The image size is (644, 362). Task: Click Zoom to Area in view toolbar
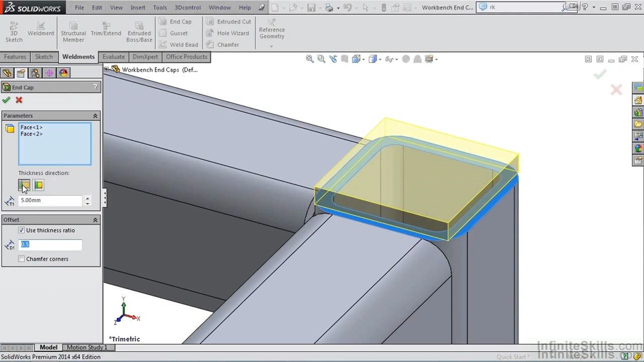(321, 59)
